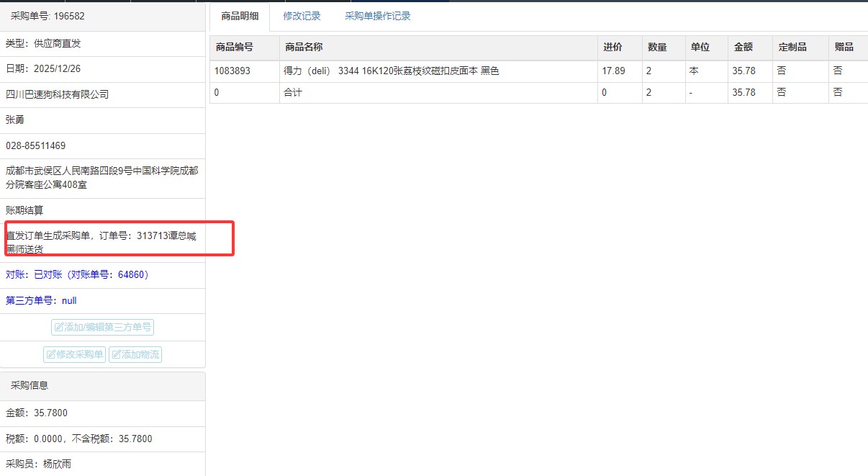This screenshot has height=476, width=868.
Task: Click the 进价 column header
Action: 612,48
